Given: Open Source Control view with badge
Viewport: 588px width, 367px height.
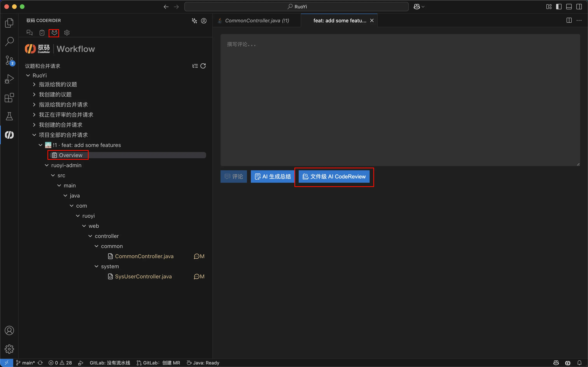Looking at the screenshot, I should [x=9, y=60].
